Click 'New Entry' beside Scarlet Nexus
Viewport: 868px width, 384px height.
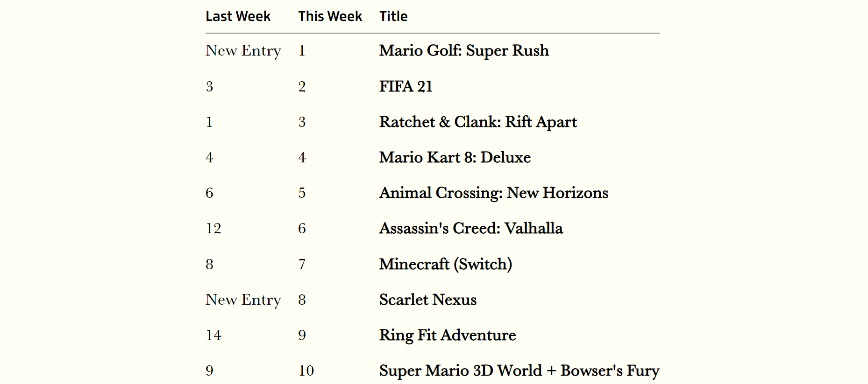point(243,300)
